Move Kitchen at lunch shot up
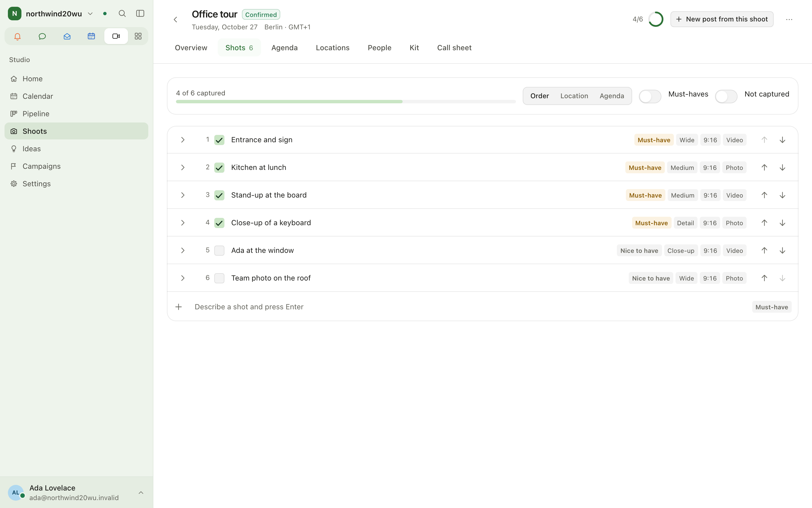This screenshot has width=812, height=508. click(x=764, y=167)
